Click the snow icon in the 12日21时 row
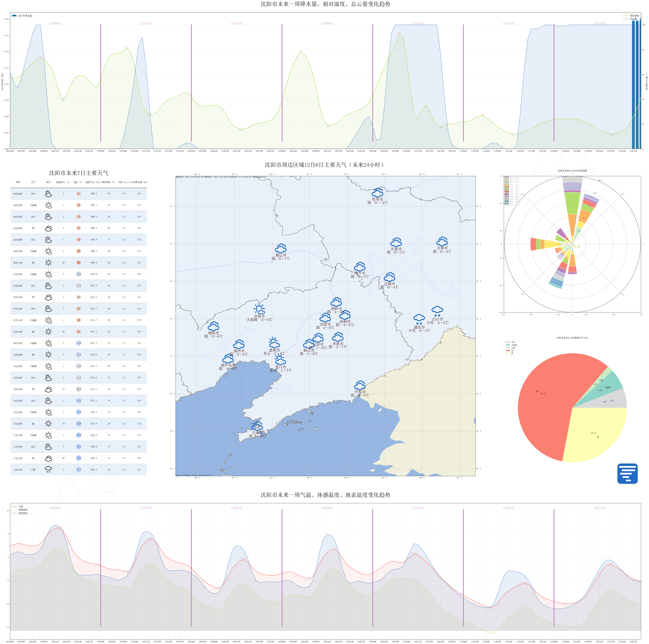 point(48,470)
